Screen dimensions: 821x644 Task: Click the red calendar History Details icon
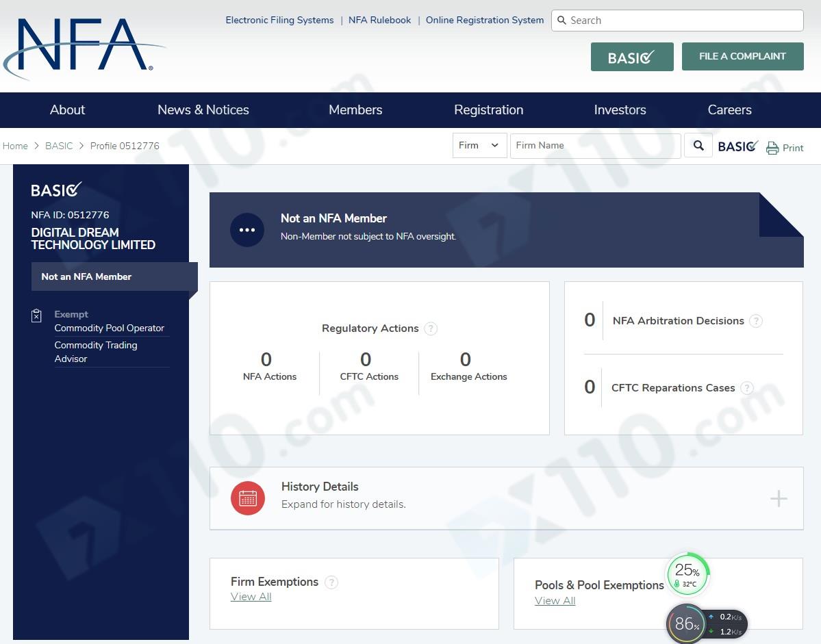coord(248,498)
